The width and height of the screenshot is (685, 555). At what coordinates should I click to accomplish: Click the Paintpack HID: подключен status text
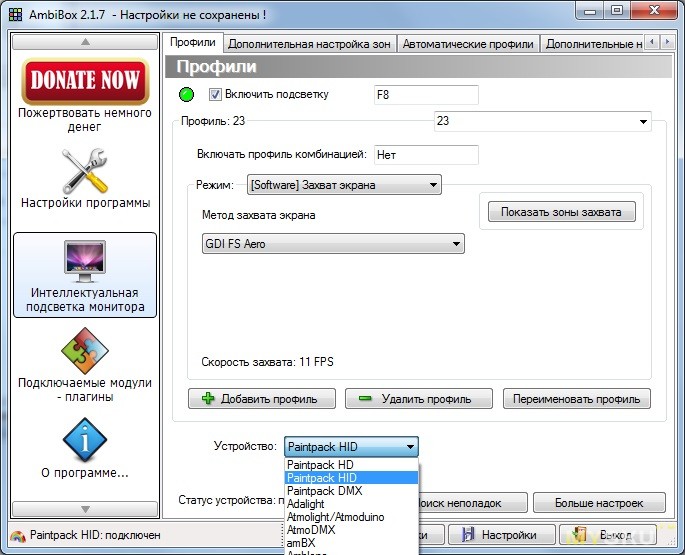click(95, 535)
